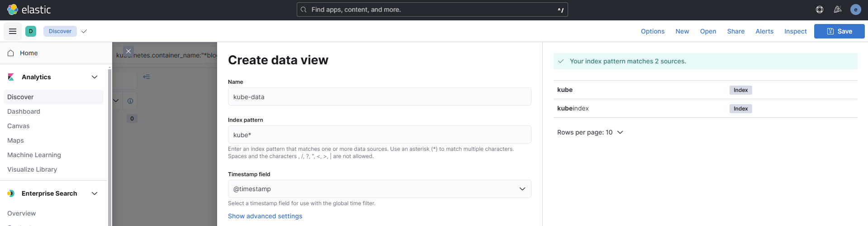Viewport: 868px width, 226px height.
Task: Click the chevron beside the info icon
Action: (116, 101)
